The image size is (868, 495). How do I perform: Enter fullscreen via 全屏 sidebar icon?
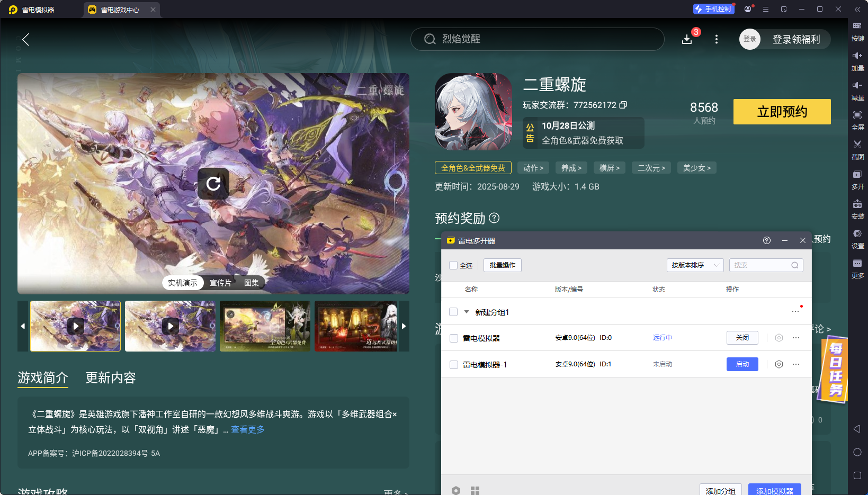[x=857, y=121]
